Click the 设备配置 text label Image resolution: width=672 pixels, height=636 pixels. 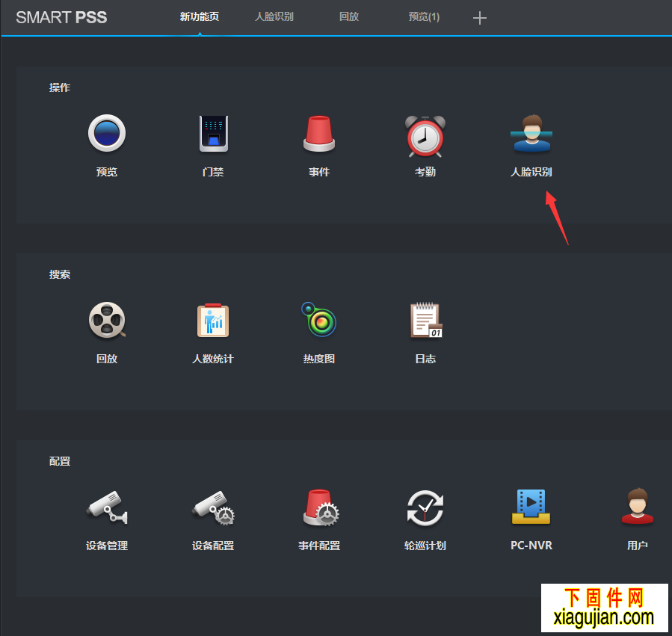(x=213, y=546)
